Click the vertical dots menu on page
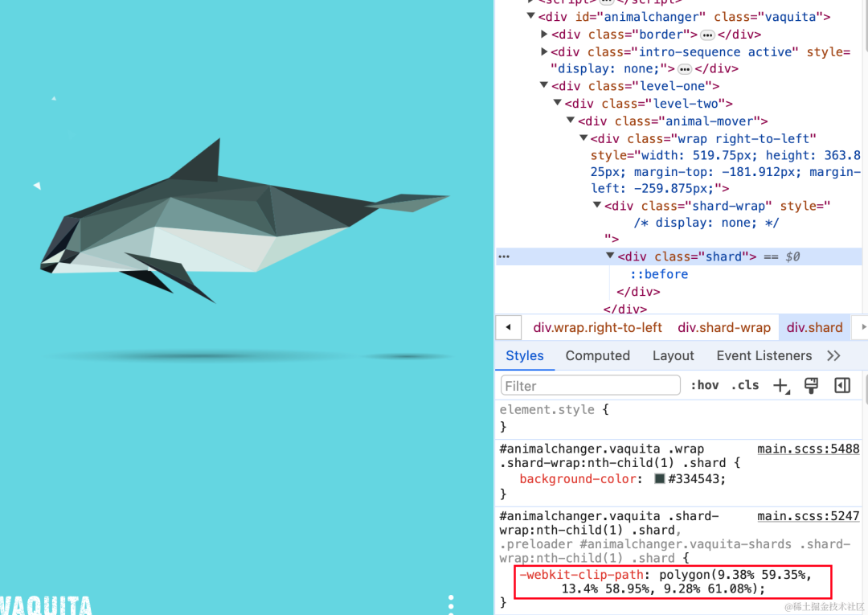 point(451,605)
